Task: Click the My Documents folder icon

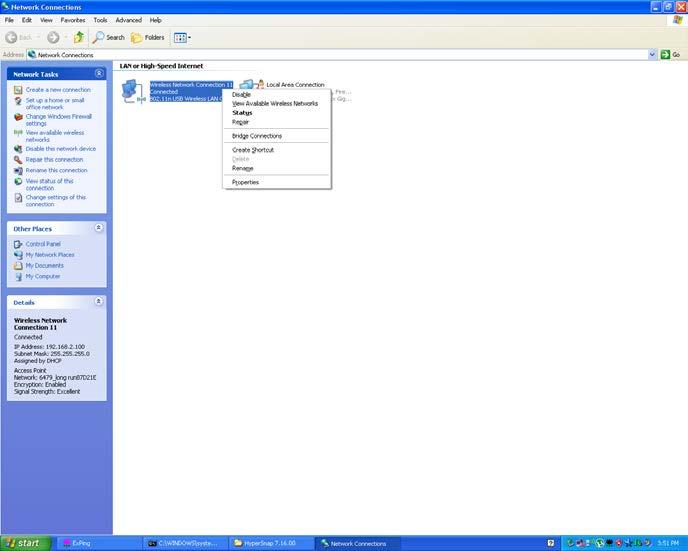Action: tap(18, 266)
